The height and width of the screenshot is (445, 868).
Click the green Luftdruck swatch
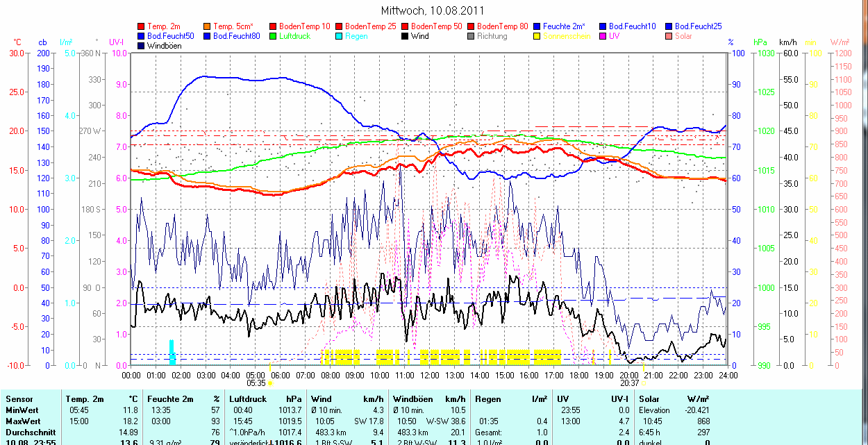tap(273, 36)
